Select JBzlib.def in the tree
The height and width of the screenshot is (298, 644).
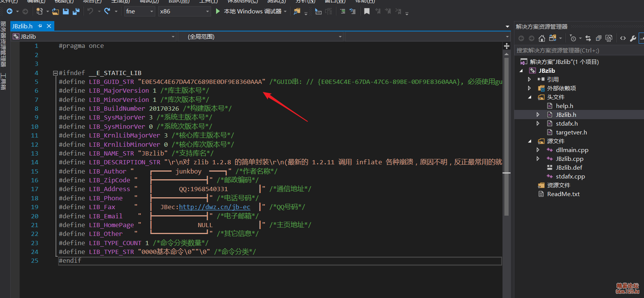(569, 167)
